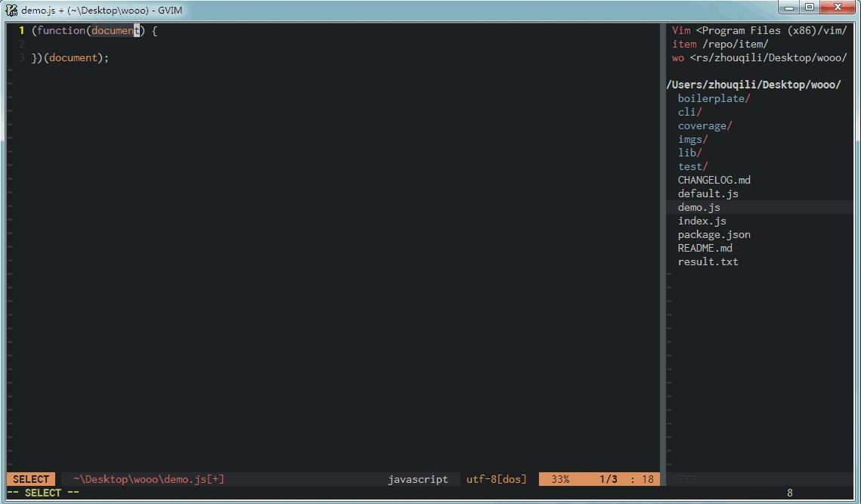This screenshot has height=504, width=861.
Task: Click the GVIM application icon in the title bar
Action: point(9,8)
